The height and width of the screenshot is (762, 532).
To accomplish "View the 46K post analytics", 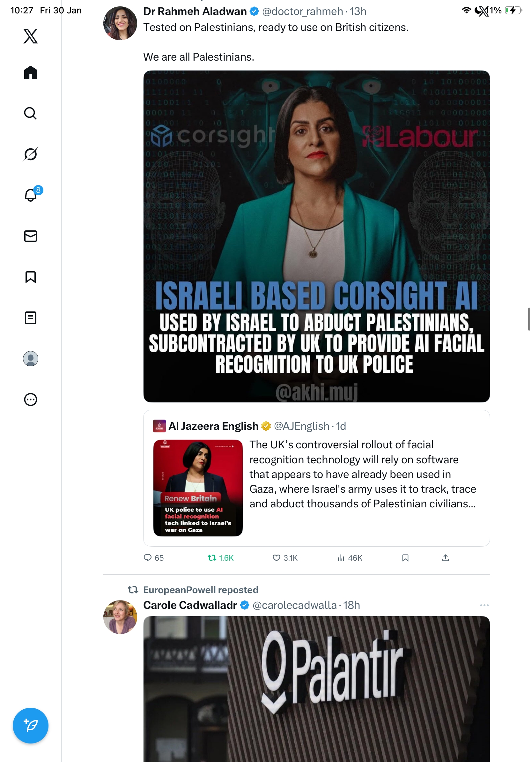I will (350, 558).
